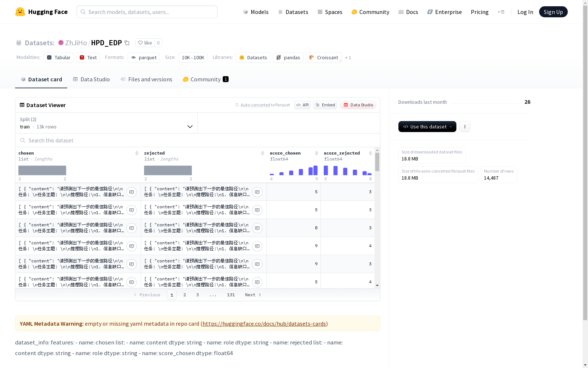Select the pandas library tag
This screenshot has height=368, width=588.
pos(288,57)
